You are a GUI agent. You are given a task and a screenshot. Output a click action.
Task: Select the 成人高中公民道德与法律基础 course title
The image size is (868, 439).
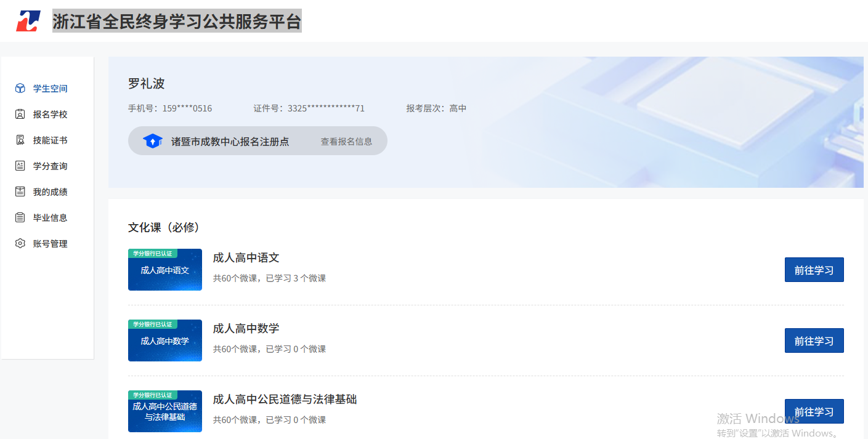pos(285,400)
